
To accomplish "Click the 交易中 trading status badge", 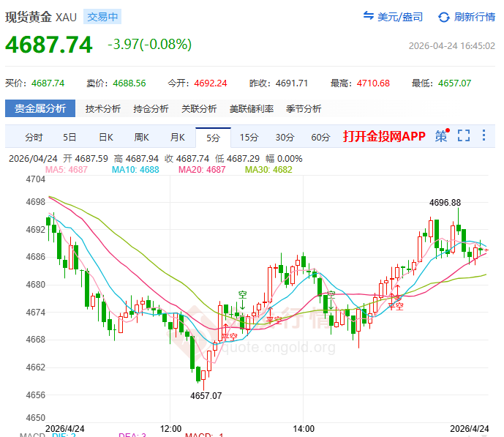I will click(102, 17).
